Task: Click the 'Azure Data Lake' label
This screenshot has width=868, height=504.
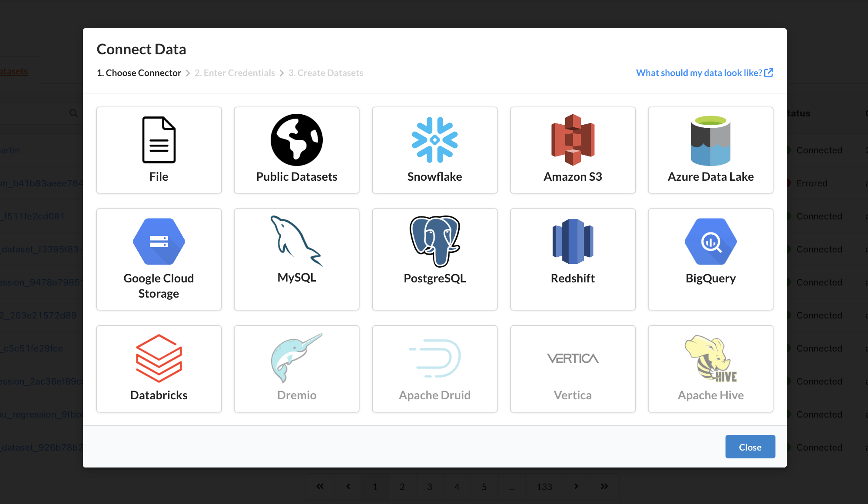Action: [x=711, y=176]
